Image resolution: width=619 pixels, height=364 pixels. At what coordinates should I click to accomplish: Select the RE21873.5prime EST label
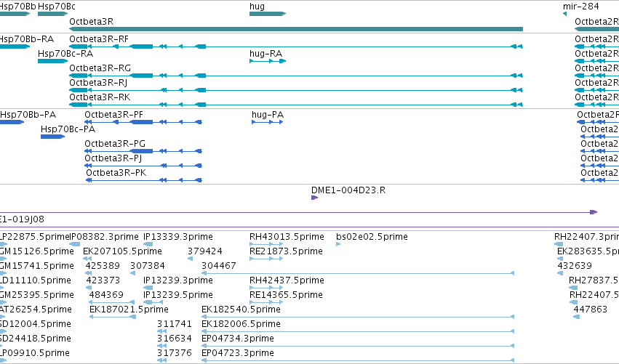point(286,251)
